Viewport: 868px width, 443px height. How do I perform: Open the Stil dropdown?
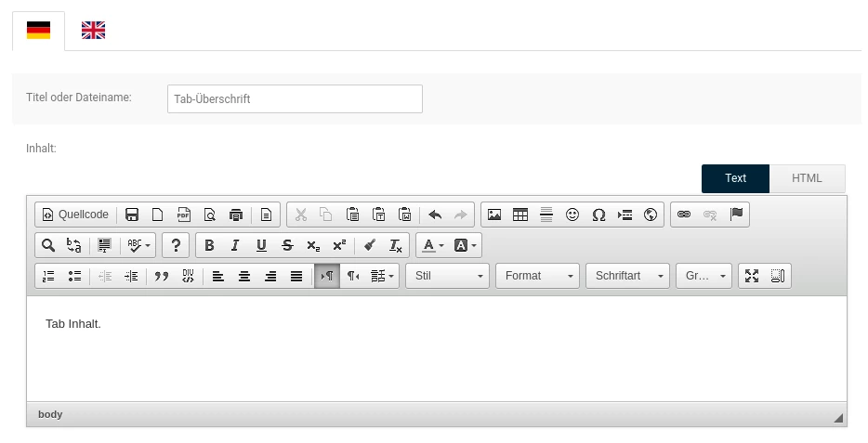(x=447, y=276)
